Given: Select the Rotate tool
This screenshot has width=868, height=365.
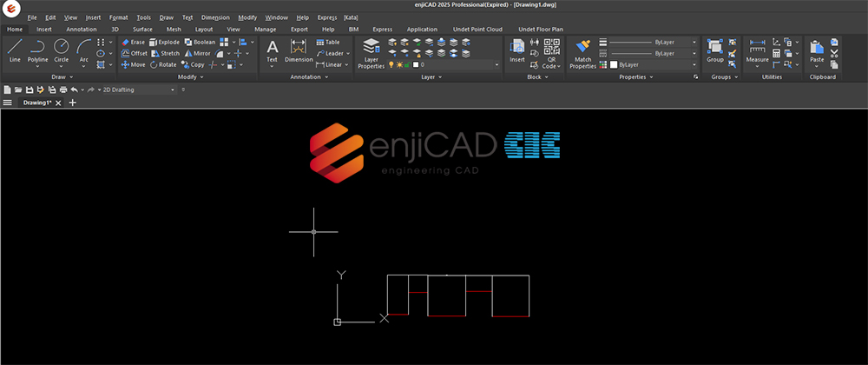Looking at the screenshot, I should pos(163,65).
